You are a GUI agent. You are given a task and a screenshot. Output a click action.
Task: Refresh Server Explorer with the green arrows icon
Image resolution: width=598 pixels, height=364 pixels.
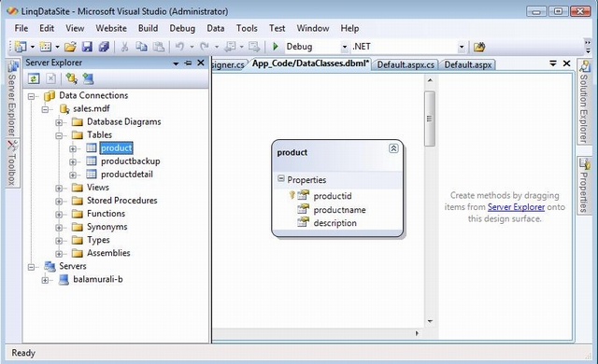pyautogui.click(x=34, y=78)
